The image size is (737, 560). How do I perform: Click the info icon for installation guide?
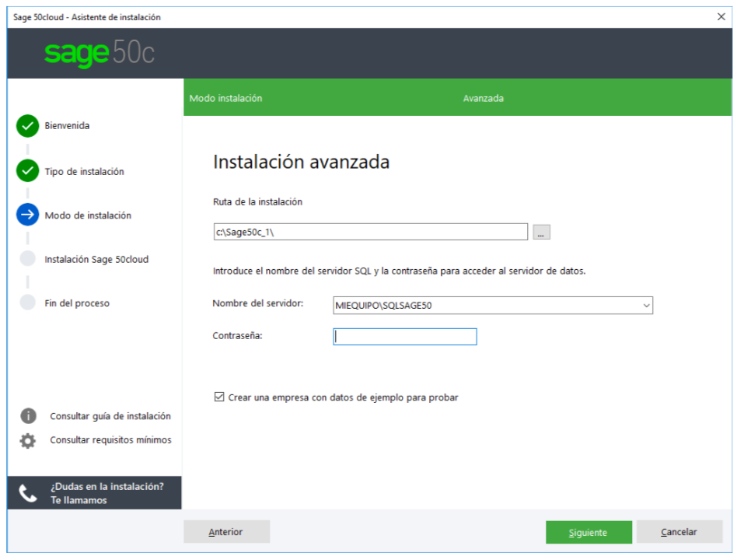28,416
